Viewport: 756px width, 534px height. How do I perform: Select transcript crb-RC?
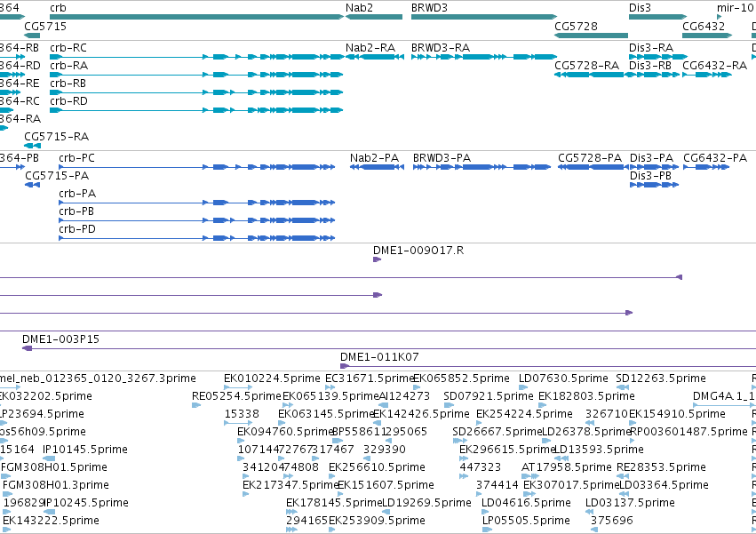pos(196,57)
